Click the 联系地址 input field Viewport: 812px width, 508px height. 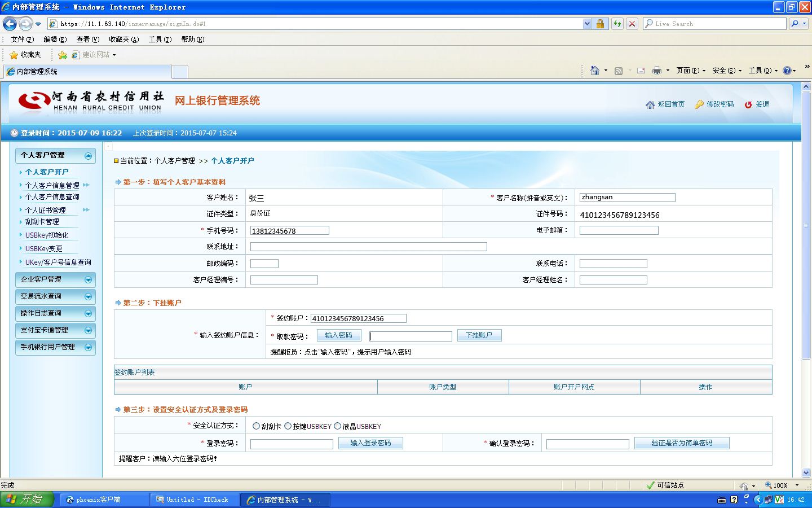click(x=369, y=247)
